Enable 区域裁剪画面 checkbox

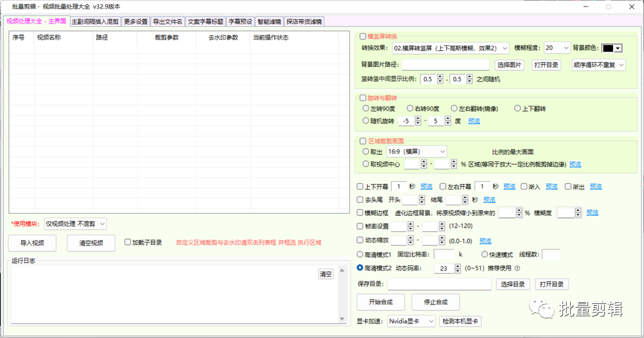click(363, 141)
